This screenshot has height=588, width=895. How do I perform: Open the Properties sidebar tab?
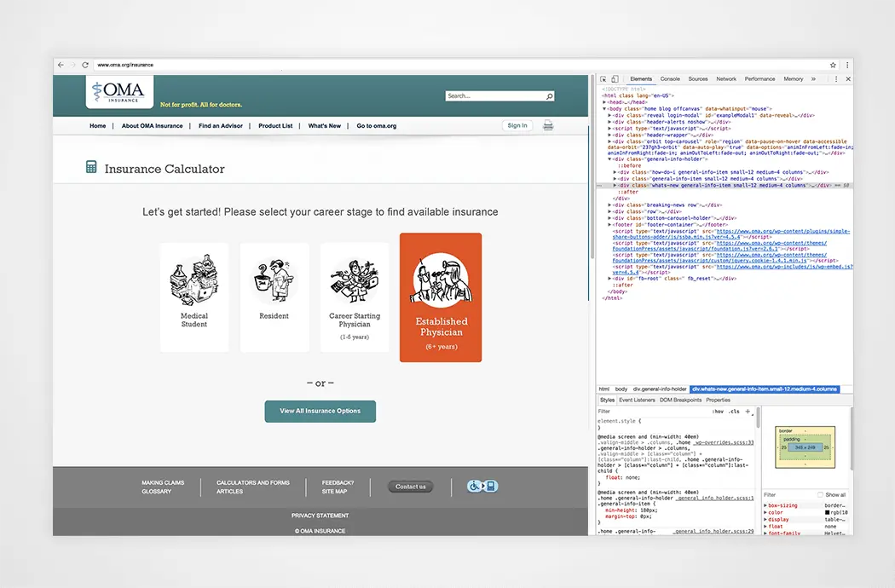(718, 401)
